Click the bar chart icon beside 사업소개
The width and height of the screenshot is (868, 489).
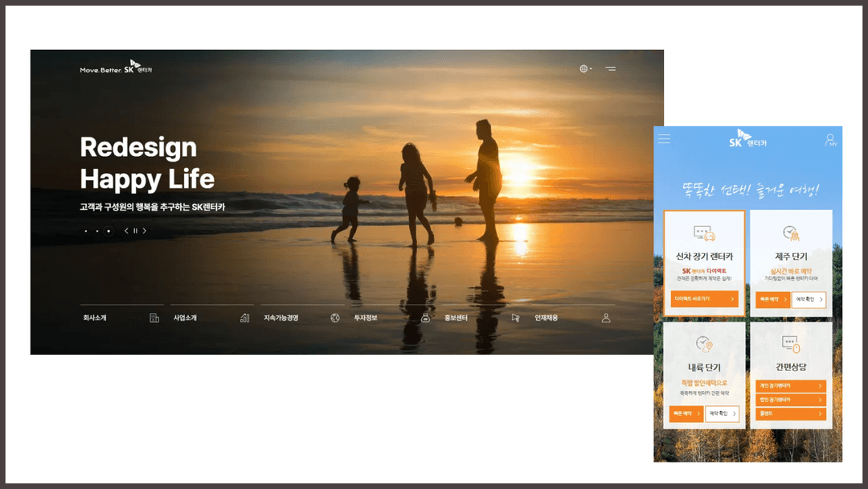pos(244,318)
